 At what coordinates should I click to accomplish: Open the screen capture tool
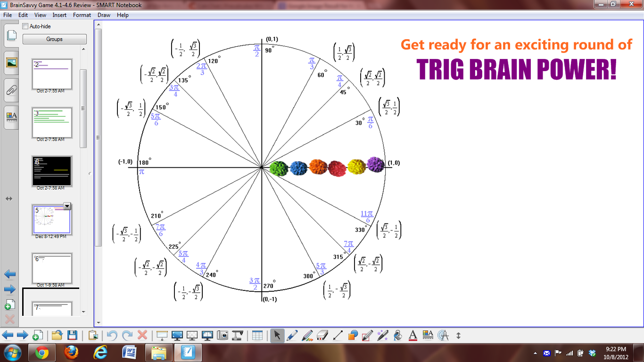[223, 335]
